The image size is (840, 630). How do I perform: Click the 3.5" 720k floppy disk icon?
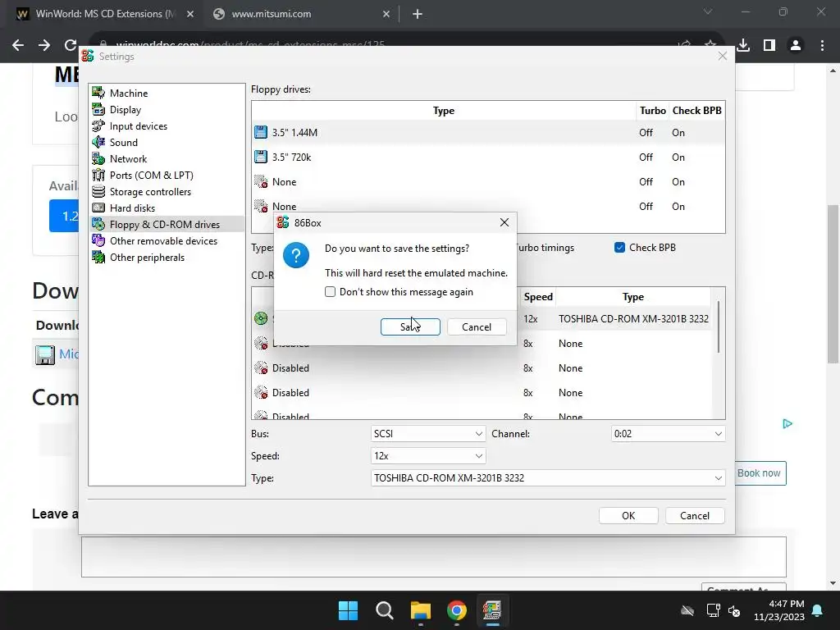click(261, 157)
